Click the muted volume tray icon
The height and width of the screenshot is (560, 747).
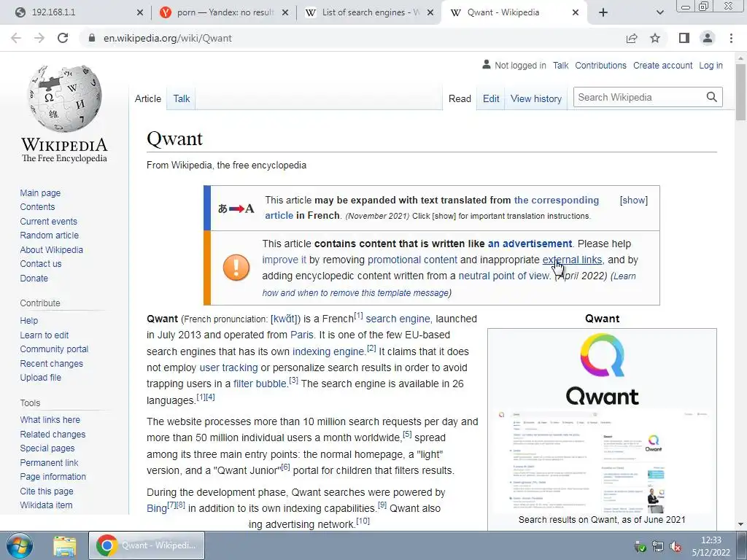coord(675,546)
